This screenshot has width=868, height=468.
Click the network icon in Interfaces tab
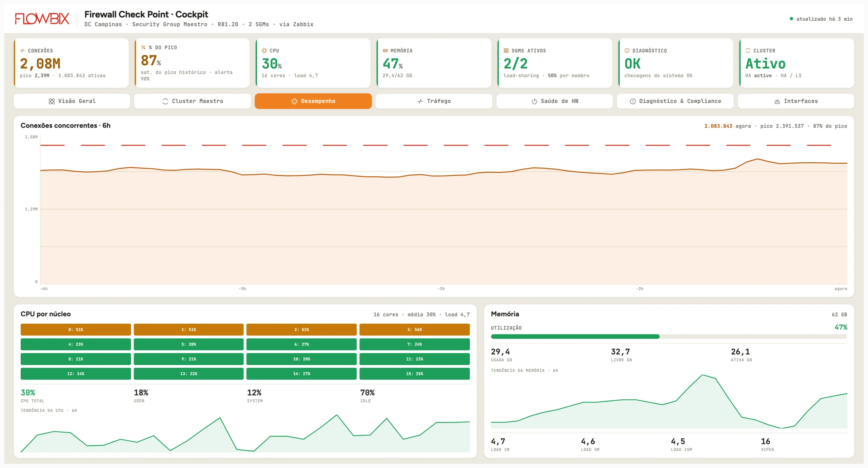pyautogui.click(x=777, y=102)
